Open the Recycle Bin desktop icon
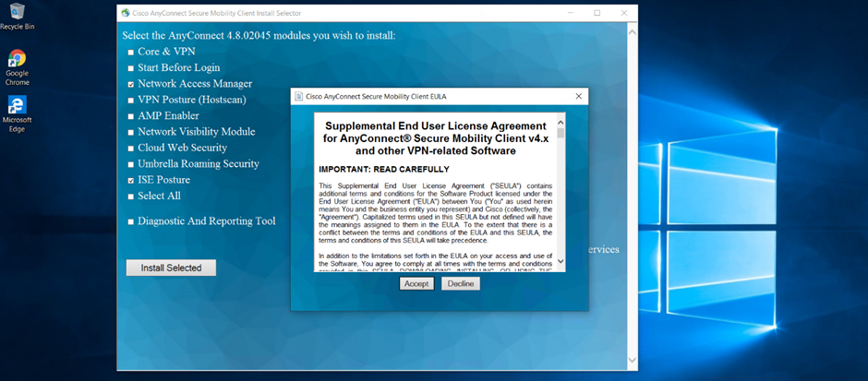This screenshot has width=868, height=381. point(18,16)
